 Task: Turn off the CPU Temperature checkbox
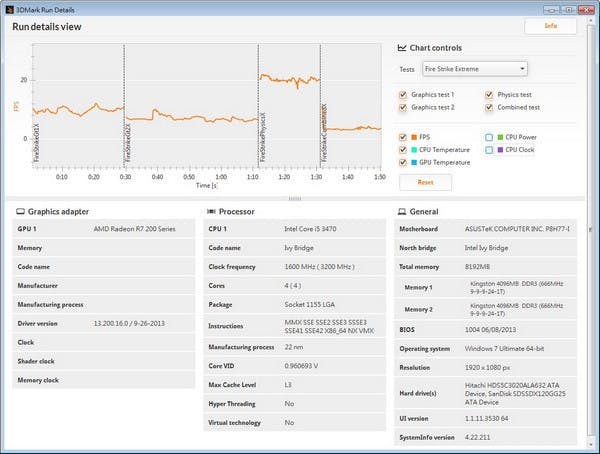(403, 149)
